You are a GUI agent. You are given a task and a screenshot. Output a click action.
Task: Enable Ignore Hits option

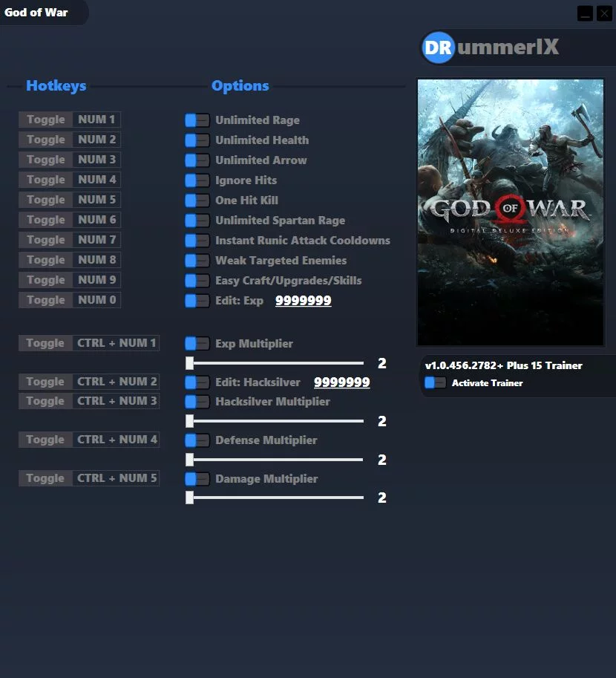[x=197, y=180]
